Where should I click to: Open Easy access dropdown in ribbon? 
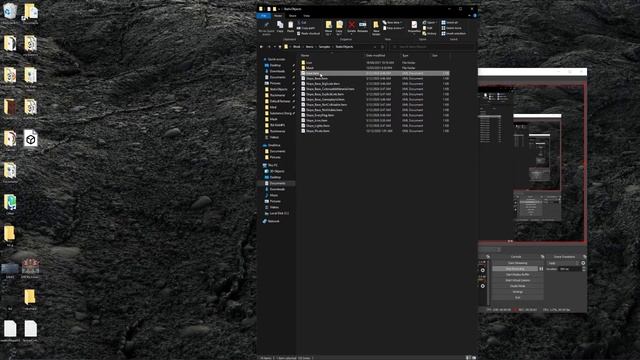coord(393,28)
